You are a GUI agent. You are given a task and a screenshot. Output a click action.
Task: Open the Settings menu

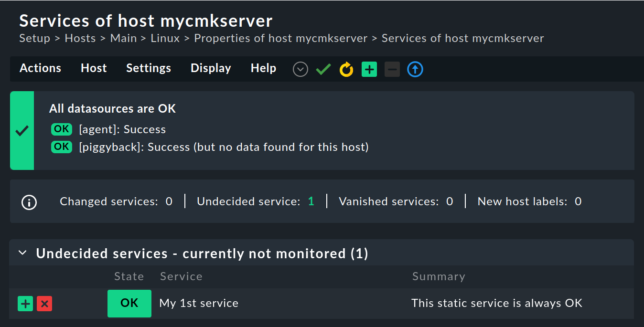149,68
